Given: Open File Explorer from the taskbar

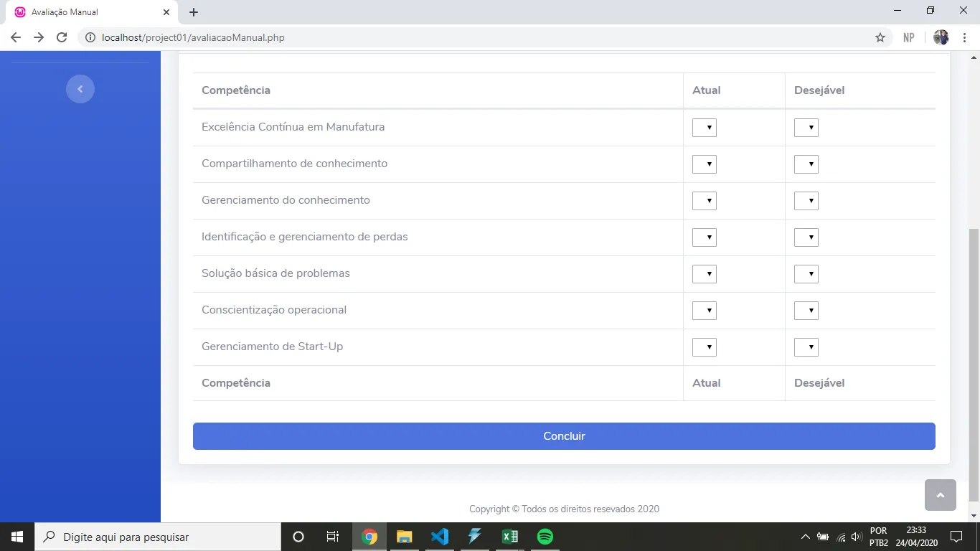Looking at the screenshot, I should click(x=405, y=537).
